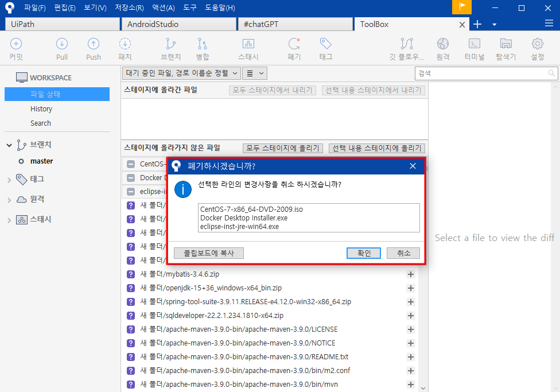
Task: Stage sqldeveloper zip with its plus icon
Action: pos(411,316)
